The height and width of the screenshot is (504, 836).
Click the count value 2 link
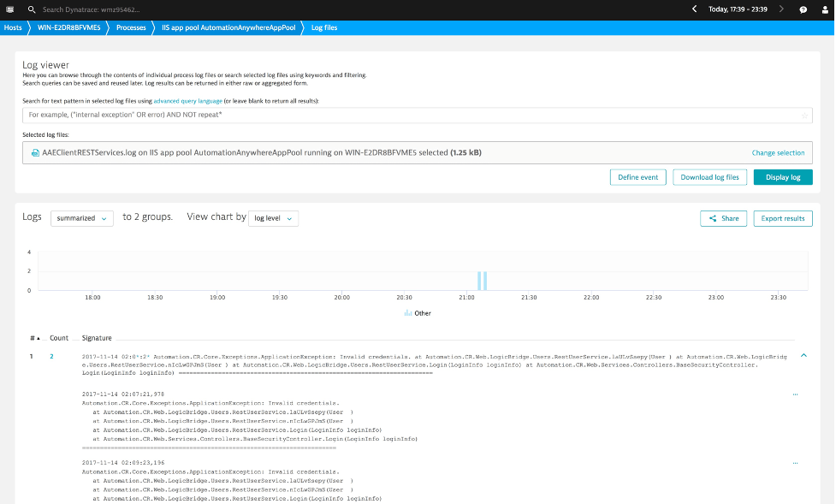tap(51, 356)
